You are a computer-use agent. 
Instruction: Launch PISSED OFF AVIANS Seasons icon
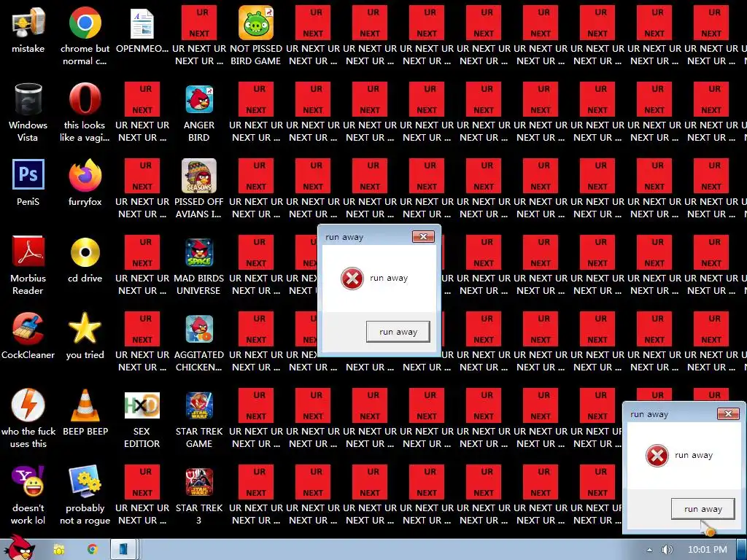199,176
